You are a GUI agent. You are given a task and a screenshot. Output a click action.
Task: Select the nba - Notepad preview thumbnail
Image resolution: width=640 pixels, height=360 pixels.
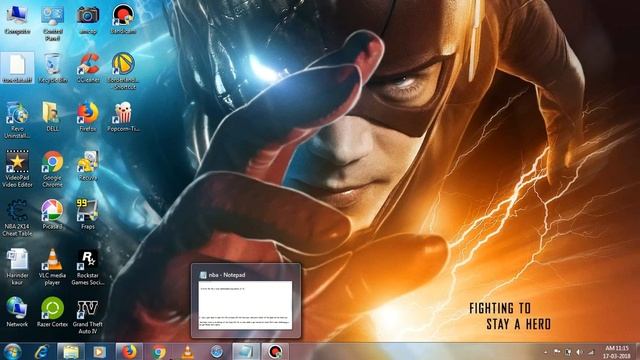coord(245,305)
